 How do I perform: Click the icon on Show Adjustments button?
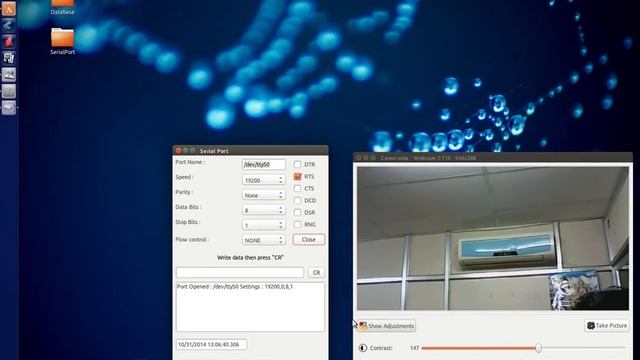(363, 326)
